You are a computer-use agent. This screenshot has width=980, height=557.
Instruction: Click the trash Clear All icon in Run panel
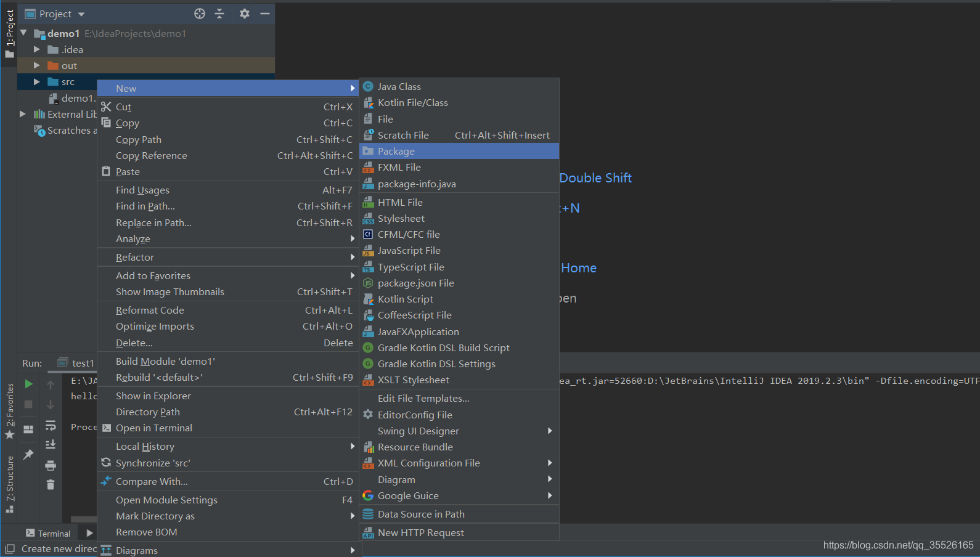(x=51, y=485)
